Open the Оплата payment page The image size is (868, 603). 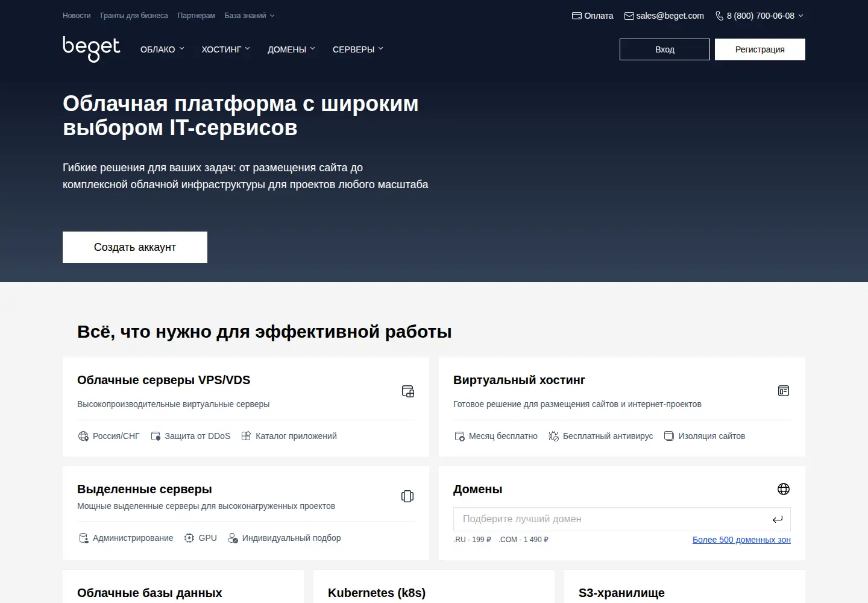[599, 16]
